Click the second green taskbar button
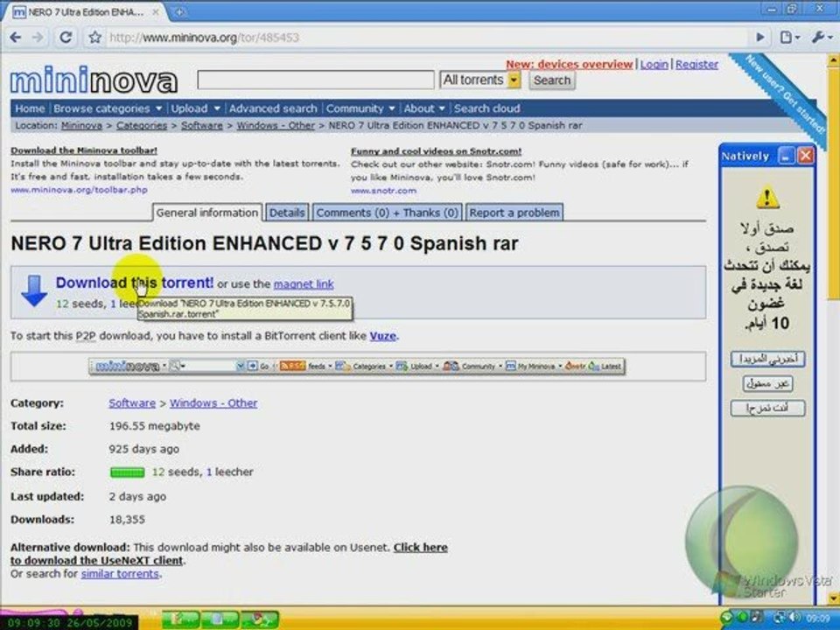This screenshot has width=840, height=630. coord(220,619)
